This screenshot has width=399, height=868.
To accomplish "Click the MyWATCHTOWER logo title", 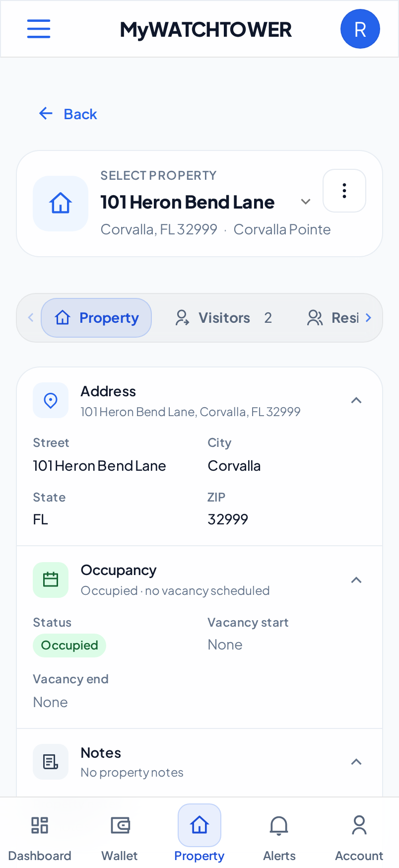I will click(x=206, y=30).
